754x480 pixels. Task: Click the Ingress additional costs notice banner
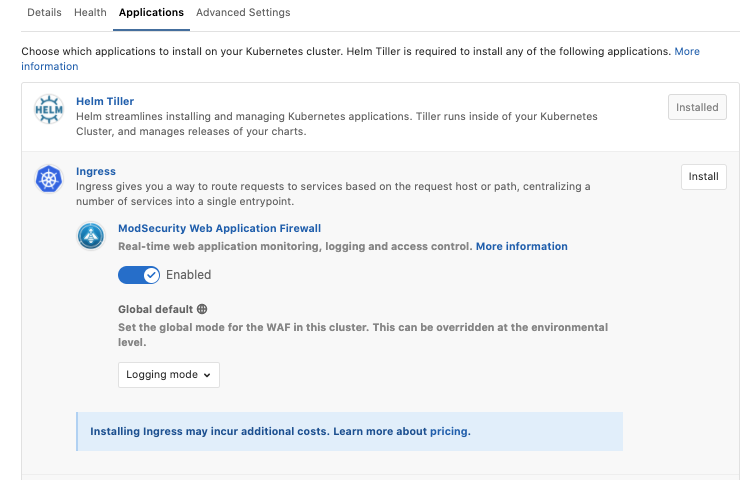pos(349,432)
